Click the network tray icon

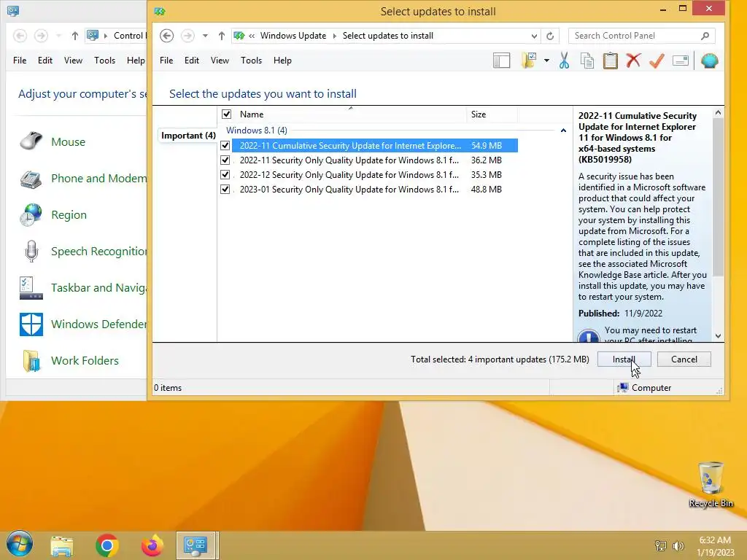click(x=661, y=545)
